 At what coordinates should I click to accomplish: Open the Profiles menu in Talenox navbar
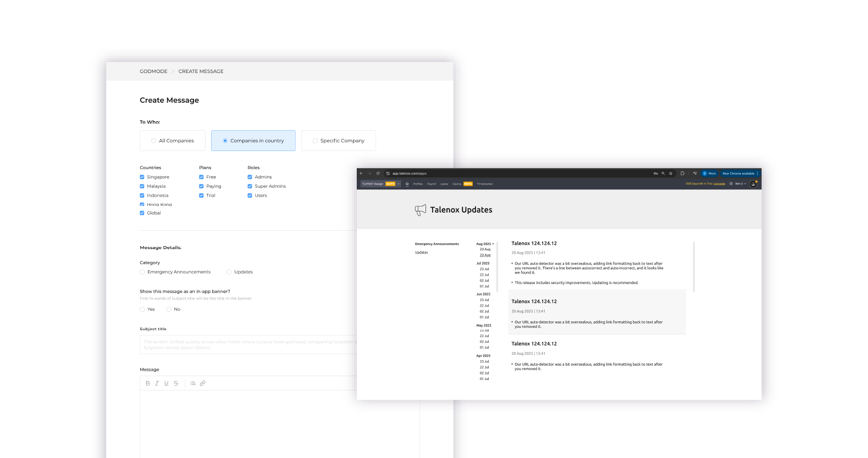point(418,184)
